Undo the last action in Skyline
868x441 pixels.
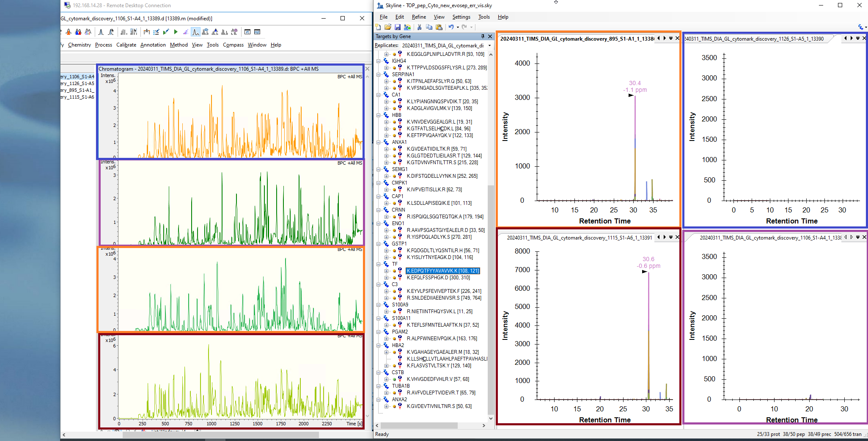point(451,27)
